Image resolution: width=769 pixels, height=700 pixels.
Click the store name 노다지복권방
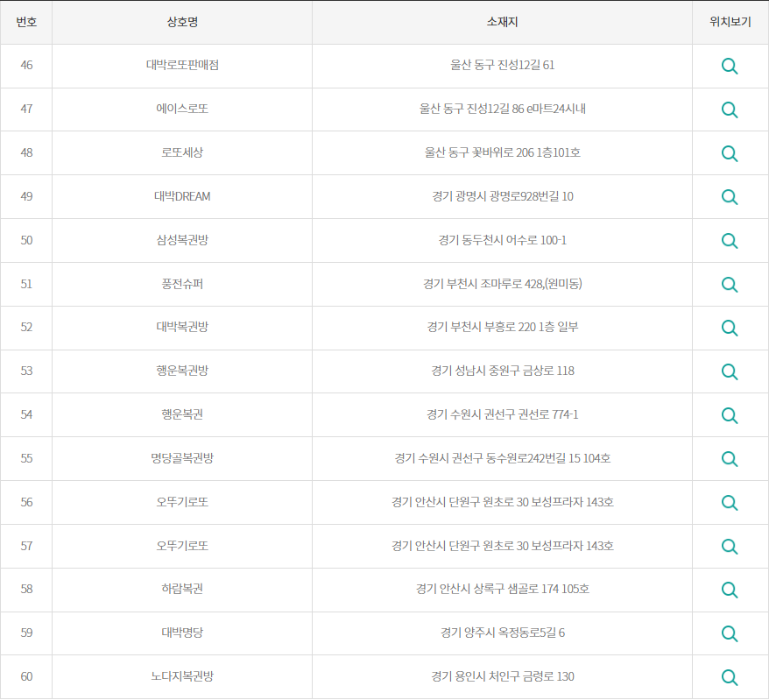(x=183, y=676)
